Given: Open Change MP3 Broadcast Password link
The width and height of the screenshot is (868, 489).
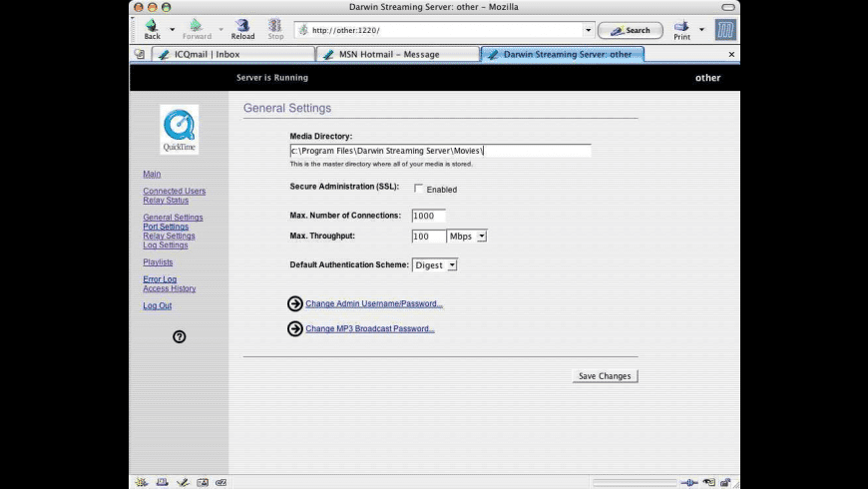Looking at the screenshot, I should coord(370,329).
